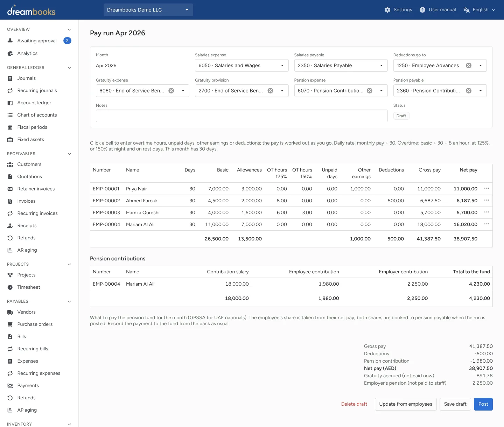Clear the Gratuity provision account
The height and width of the screenshot is (427, 504).
[270, 91]
